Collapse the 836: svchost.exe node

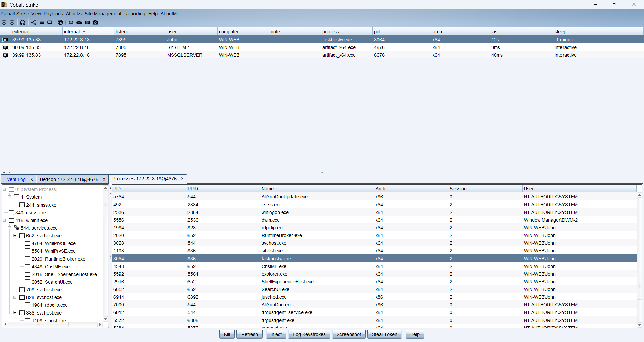click(15, 313)
